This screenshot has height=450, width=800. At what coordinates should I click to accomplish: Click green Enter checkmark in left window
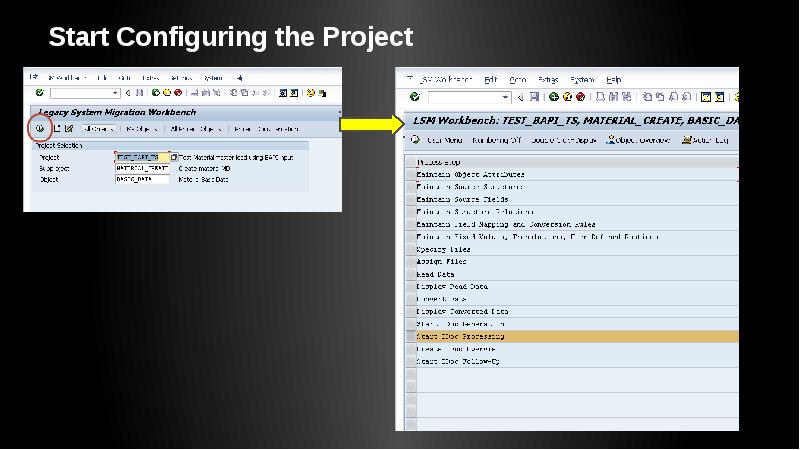(x=40, y=93)
